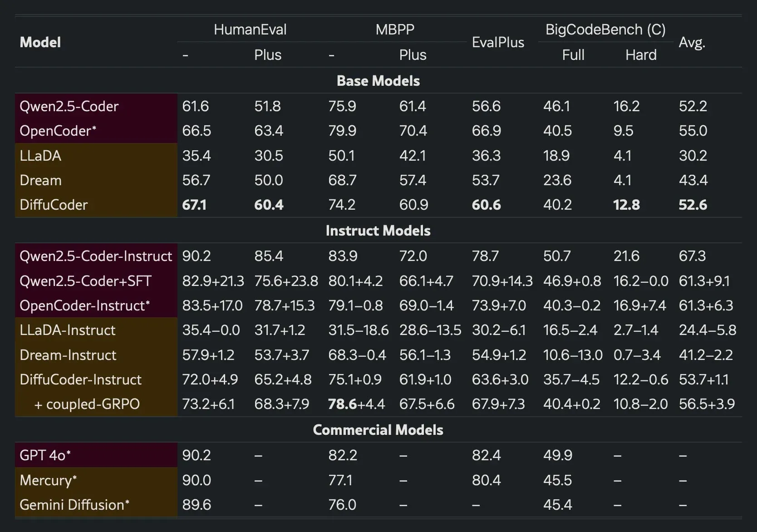Select the GPT 4o* row label
The image size is (757, 532).
45,455
